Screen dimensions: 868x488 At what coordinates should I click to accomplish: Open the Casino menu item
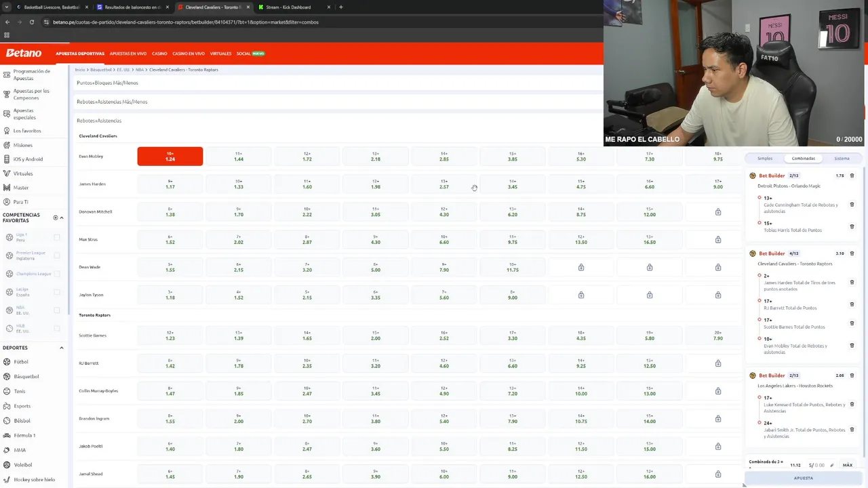(159, 54)
